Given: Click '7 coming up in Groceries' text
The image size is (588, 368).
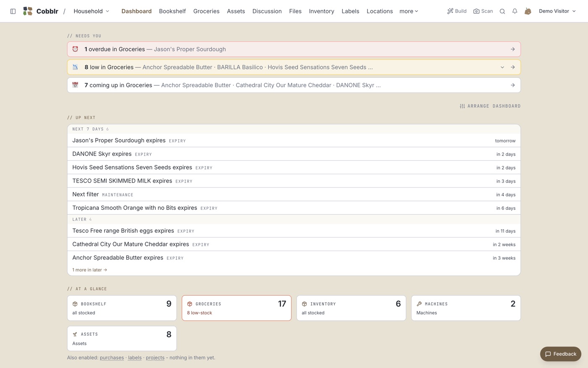Looking at the screenshot, I should point(118,85).
